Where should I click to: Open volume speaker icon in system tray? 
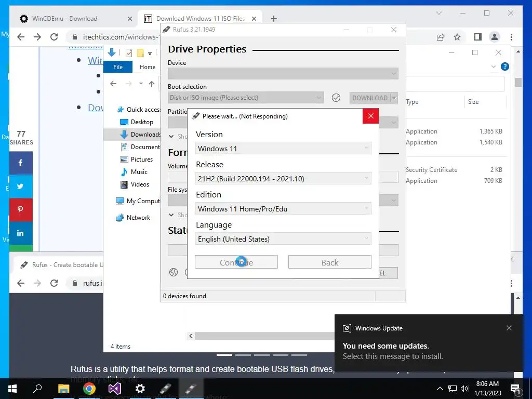(x=464, y=389)
